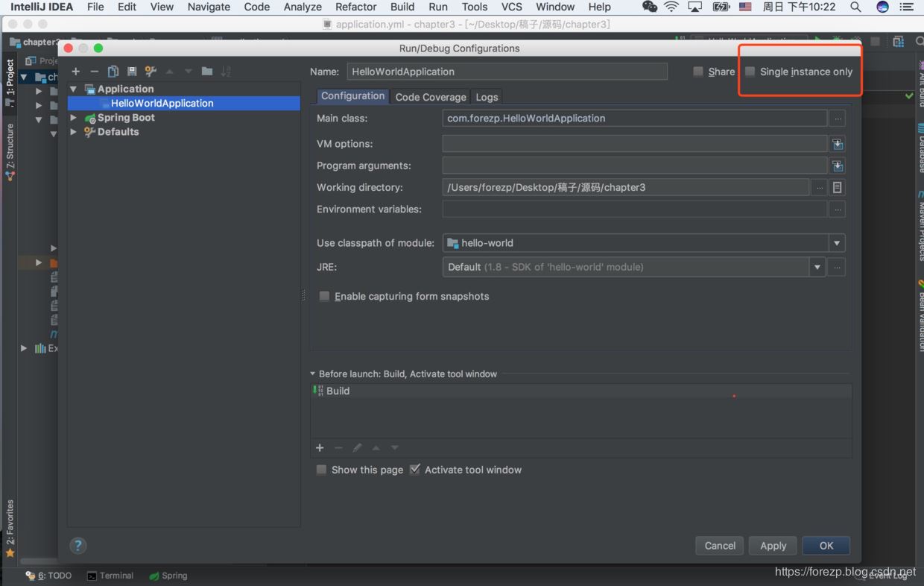
Task: Collapse the Application tree node
Action: point(74,89)
